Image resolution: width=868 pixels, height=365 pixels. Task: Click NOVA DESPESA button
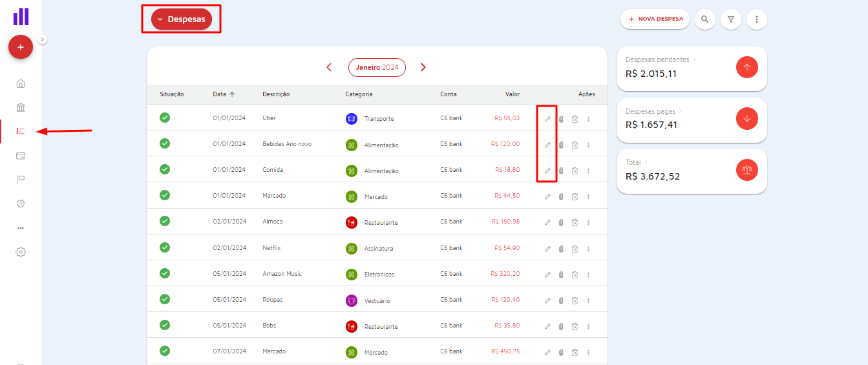pos(655,19)
